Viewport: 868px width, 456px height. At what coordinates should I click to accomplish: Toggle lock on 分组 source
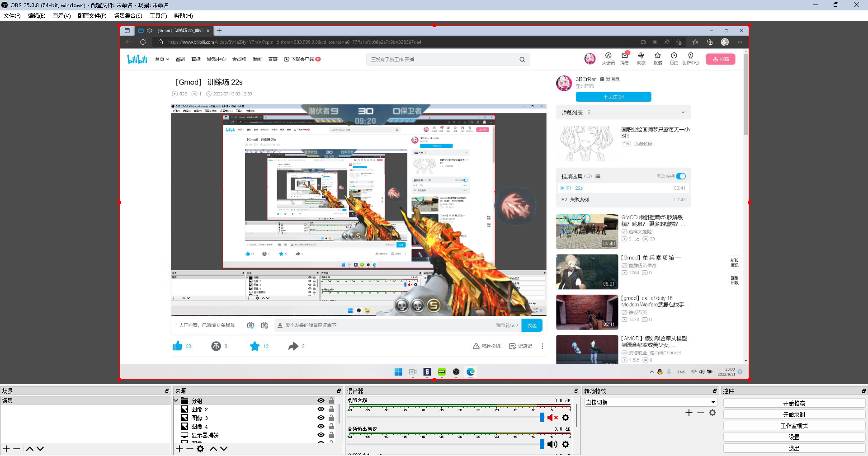coord(331,401)
